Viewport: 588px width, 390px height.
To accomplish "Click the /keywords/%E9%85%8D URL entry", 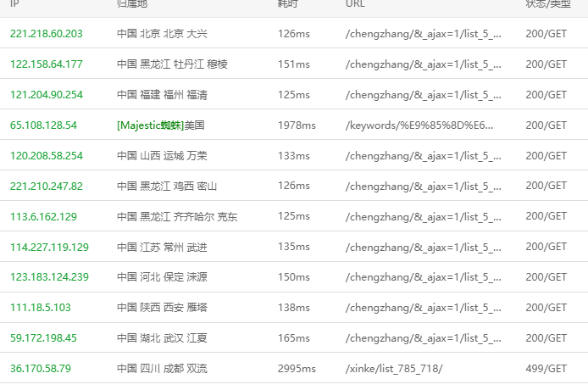I will (419, 125).
